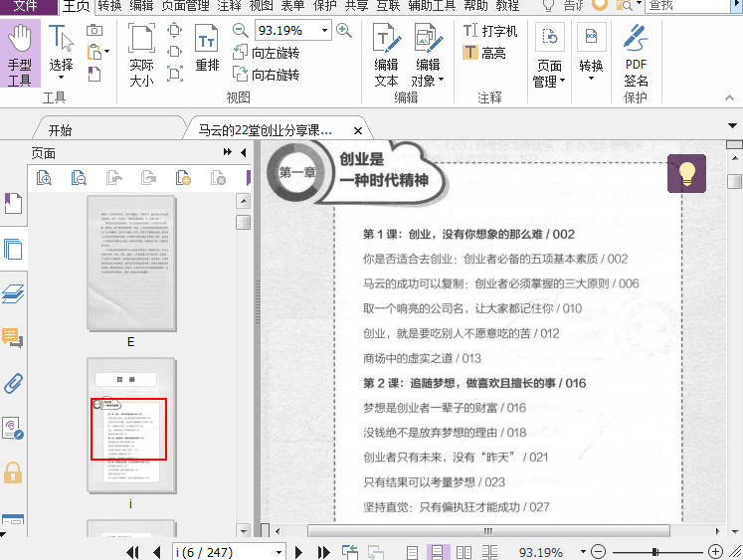Open the Attachments paperclip panel
The width and height of the screenshot is (743, 560).
coord(13,383)
